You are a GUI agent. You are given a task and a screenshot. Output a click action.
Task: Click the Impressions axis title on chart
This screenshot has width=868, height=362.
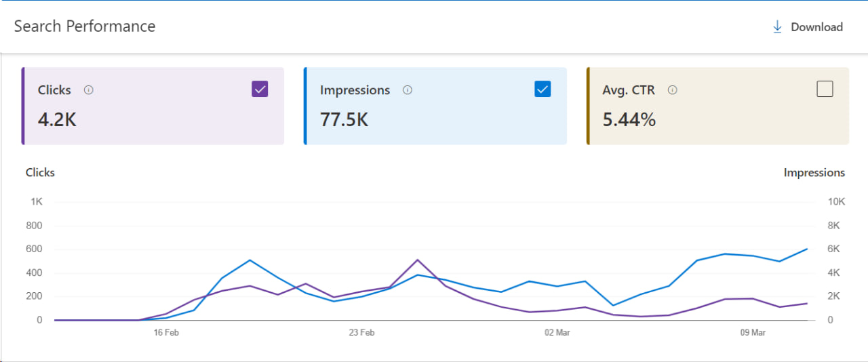[x=814, y=173]
